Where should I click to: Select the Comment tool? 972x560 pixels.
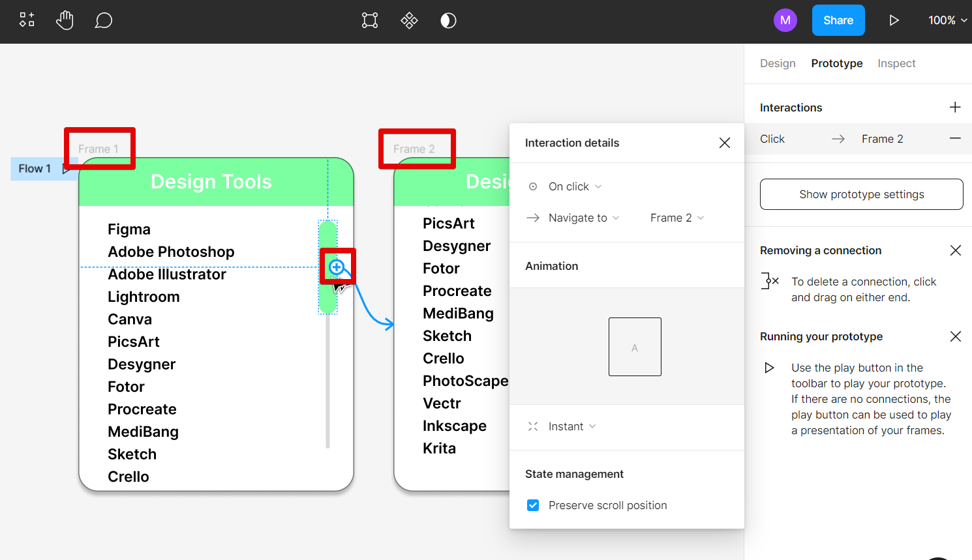coord(104,21)
